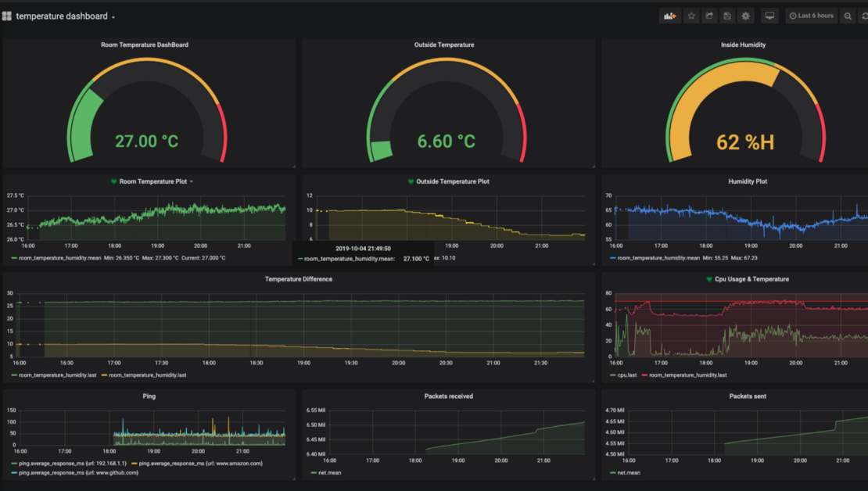Open the Last 6 hours time picker

[x=812, y=16]
